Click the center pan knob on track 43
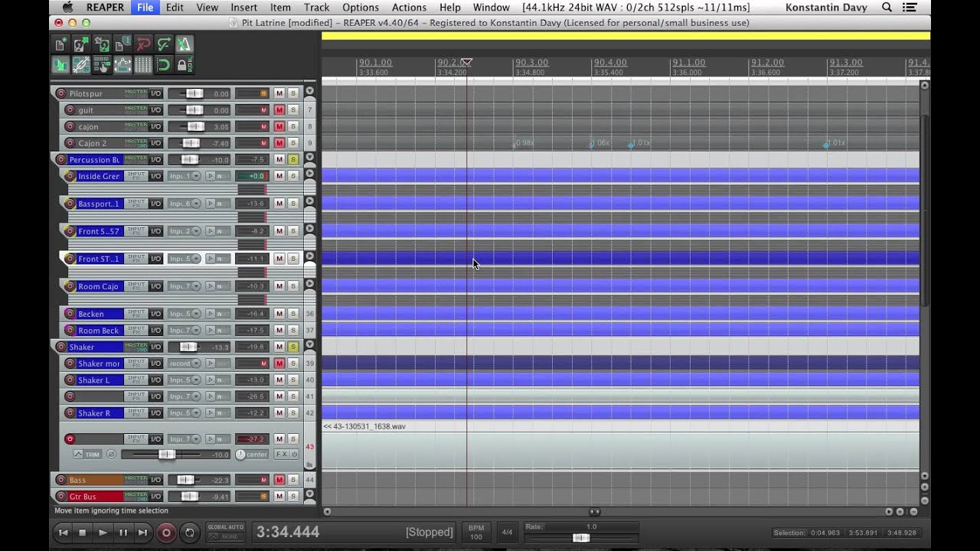Image resolution: width=980 pixels, height=551 pixels. (240, 455)
